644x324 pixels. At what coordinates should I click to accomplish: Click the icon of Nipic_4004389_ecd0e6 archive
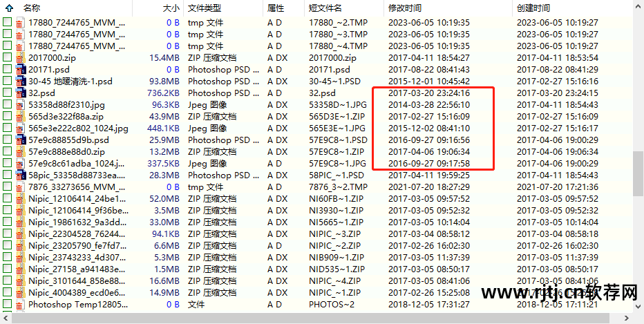coord(20,293)
